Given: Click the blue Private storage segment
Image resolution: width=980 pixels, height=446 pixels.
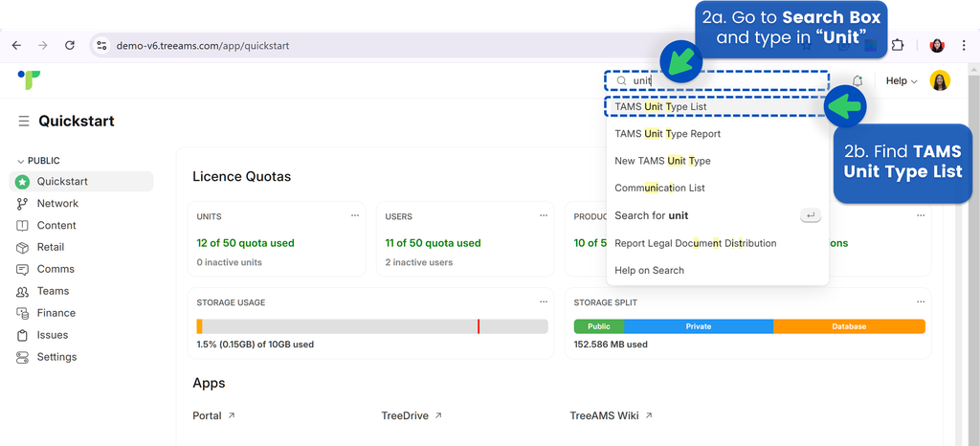Looking at the screenshot, I should 698,326.
